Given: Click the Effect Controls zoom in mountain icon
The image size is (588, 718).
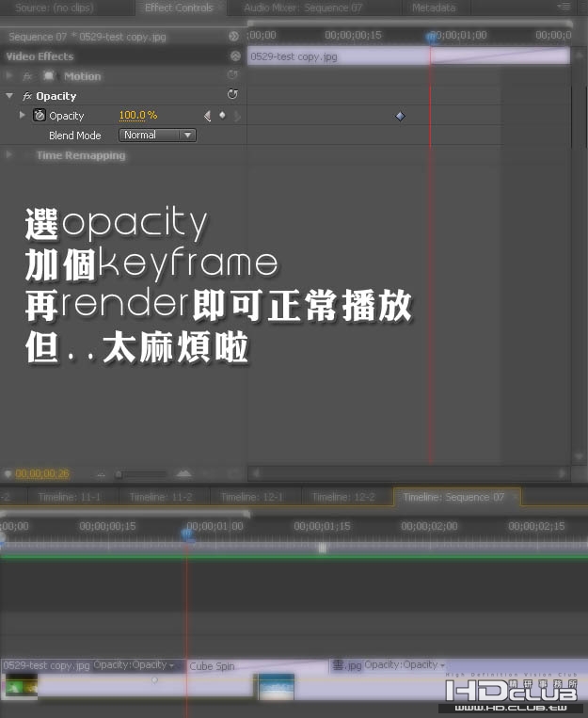Looking at the screenshot, I should [x=183, y=473].
